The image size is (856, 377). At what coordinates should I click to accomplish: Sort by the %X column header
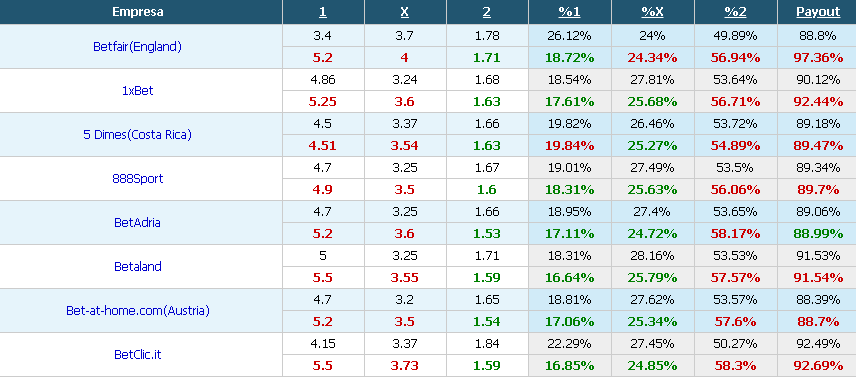tap(652, 12)
